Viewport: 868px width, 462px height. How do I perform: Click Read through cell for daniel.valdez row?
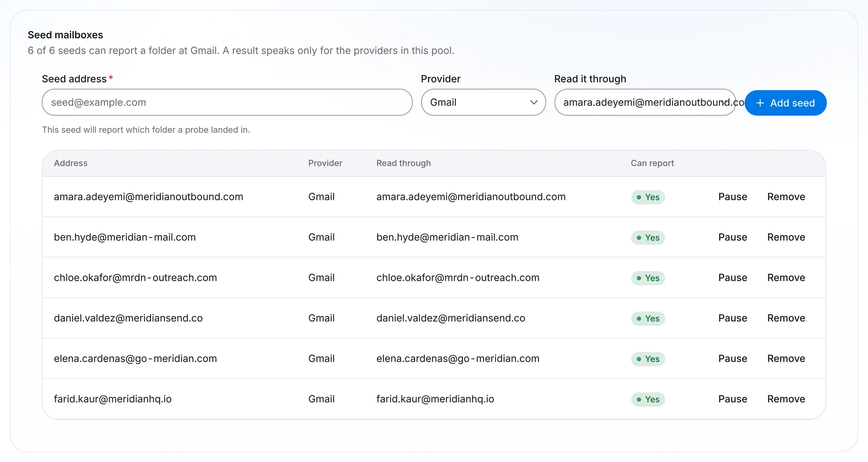(450, 318)
